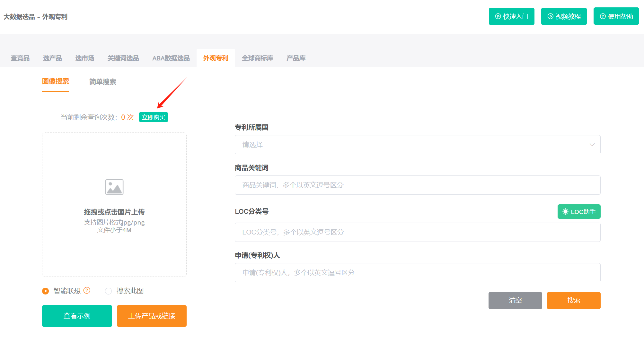The height and width of the screenshot is (341, 644).
Task: Click the 查看示例 button
Action: click(x=77, y=316)
